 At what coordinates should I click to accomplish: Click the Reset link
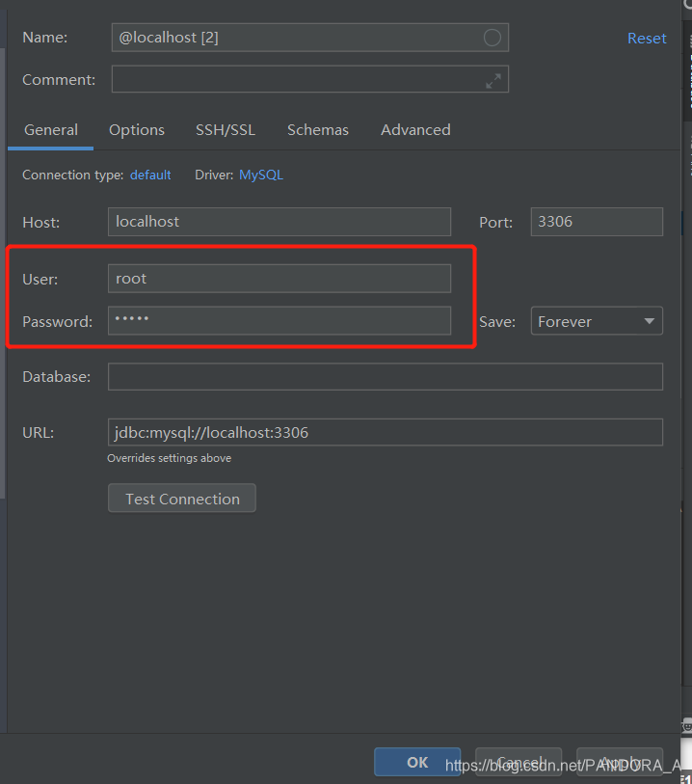pyautogui.click(x=647, y=38)
